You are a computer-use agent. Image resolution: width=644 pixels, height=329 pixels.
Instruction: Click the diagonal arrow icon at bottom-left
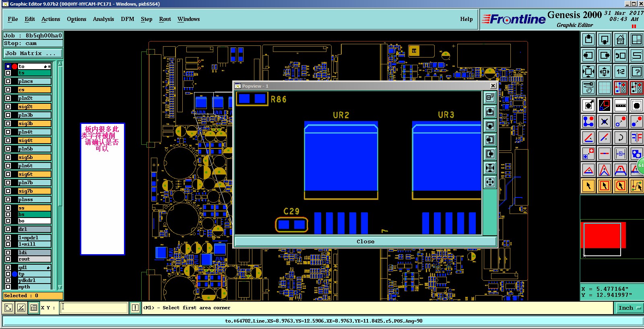click(8, 308)
